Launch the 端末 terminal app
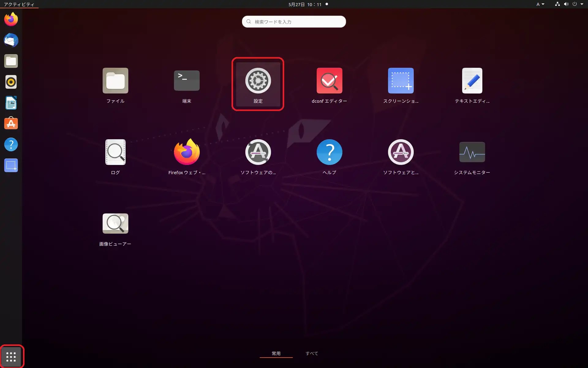The image size is (588, 368). click(x=187, y=81)
